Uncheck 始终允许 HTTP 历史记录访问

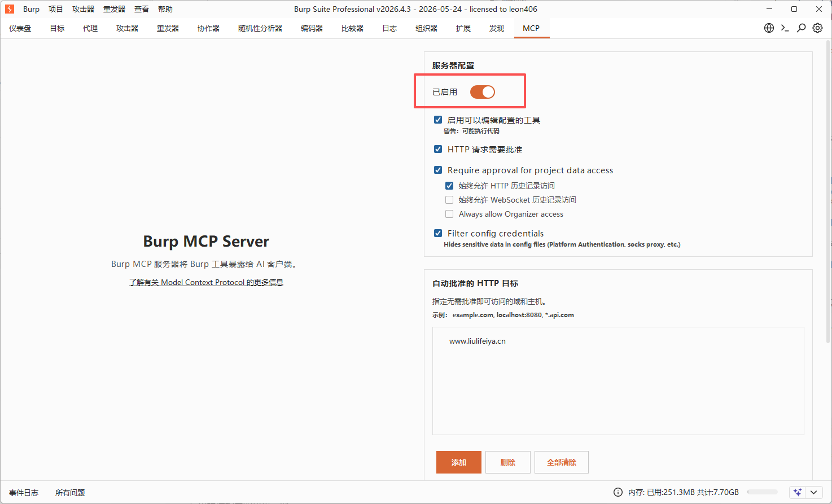449,185
